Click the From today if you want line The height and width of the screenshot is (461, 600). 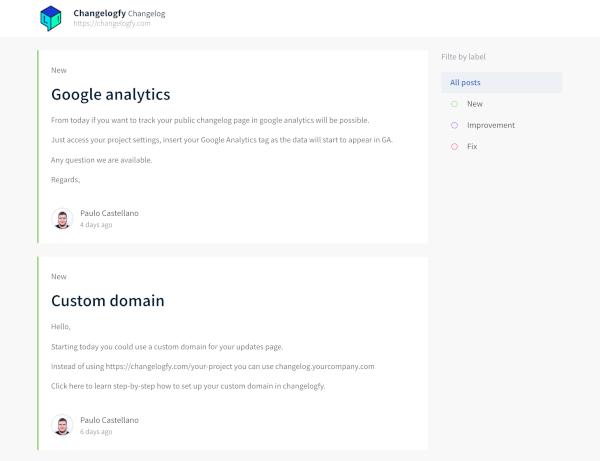210,120
